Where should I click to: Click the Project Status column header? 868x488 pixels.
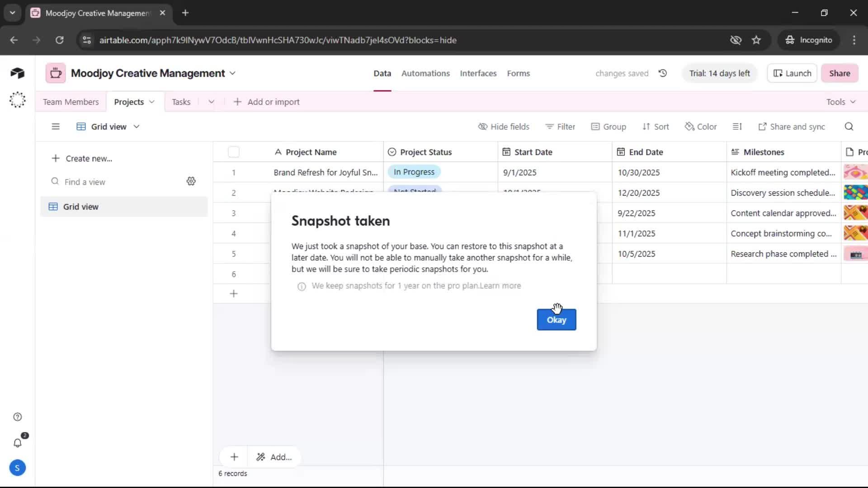[x=441, y=152]
